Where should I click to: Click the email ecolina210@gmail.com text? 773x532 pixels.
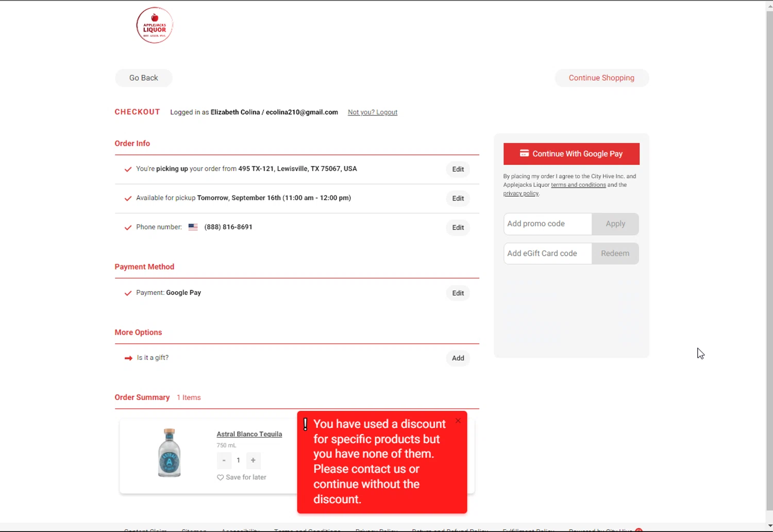point(302,112)
